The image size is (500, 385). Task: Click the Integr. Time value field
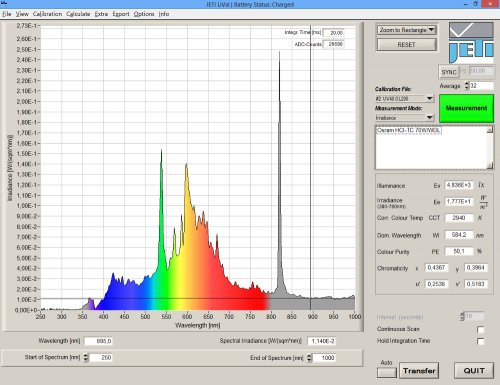(x=334, y=33)
